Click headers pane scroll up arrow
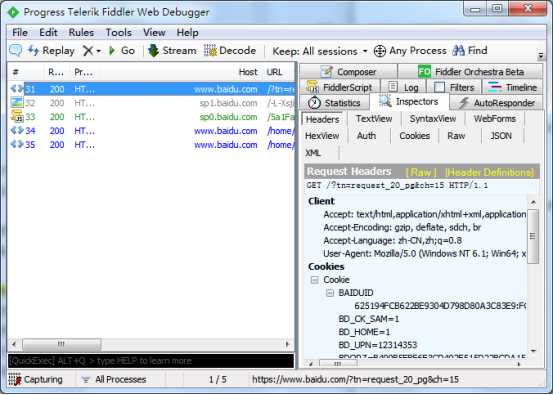Screen dimensions: 553x395 (533, 202)
